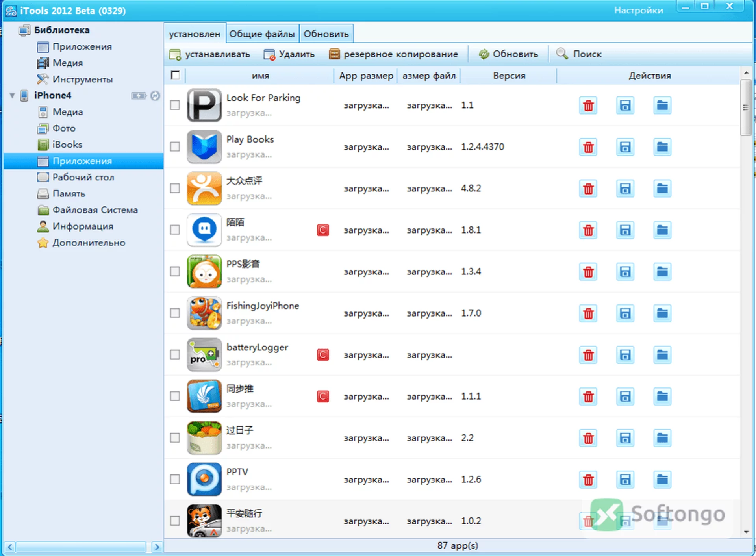Open folder for 大众点评 app
This screenshot has height=556, width=756.
pyautogui.click(x=662, y=189)
